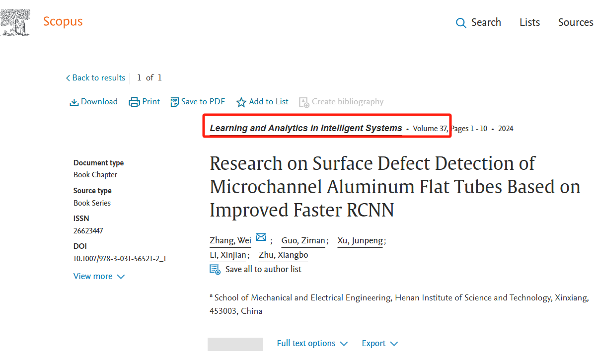This screenshot has height=364, width=595.
Task: Click the email envelope beside Zhang, Wei
Action: click(x=261, y=237)
